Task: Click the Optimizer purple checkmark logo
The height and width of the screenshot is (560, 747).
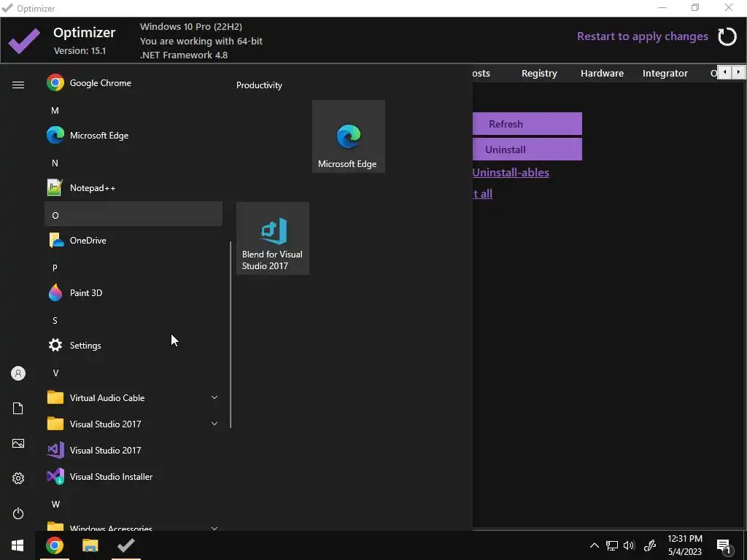Action: pyautogui.click(x=24, y=41)
